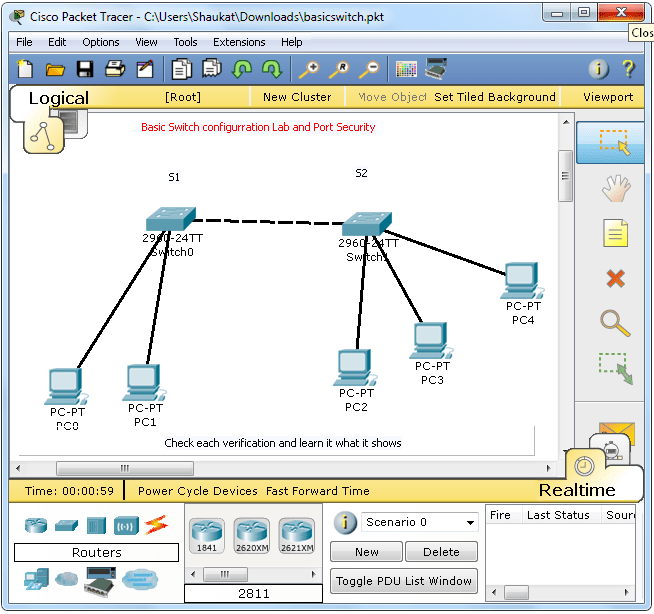Click the New file icon in toolbar
Image resolution: width=654 pixels, height=614 pixels.
pyautogui.click(x=25, y=69)
